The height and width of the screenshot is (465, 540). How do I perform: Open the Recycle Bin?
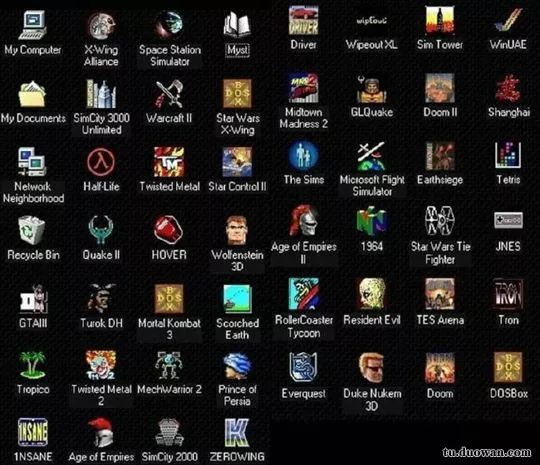(32, 230)
